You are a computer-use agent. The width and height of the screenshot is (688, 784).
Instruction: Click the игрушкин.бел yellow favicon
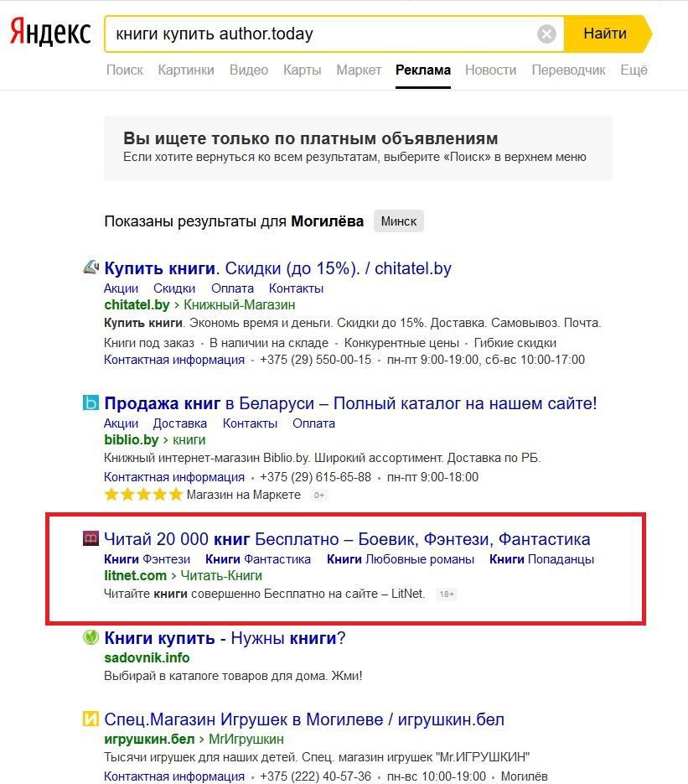point(91,719)
